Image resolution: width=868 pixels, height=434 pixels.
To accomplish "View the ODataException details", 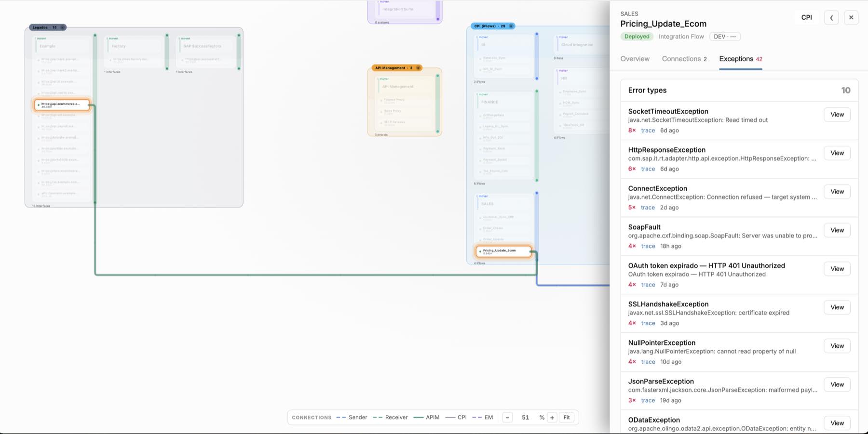I will coord(837,423).
